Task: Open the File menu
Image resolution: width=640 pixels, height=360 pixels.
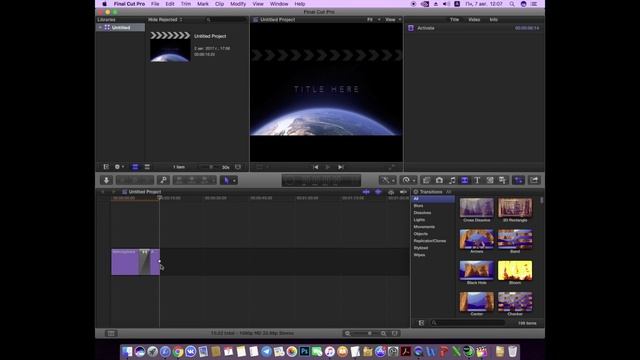Action: coord(155,4)
